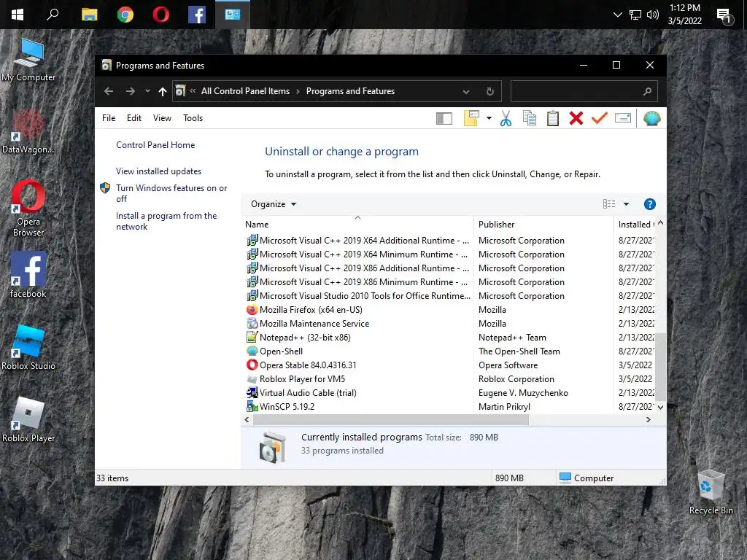The image size is (747, 560).
Task: Click the orange checkmark Properties icon
Action: [x=600, y=118]
